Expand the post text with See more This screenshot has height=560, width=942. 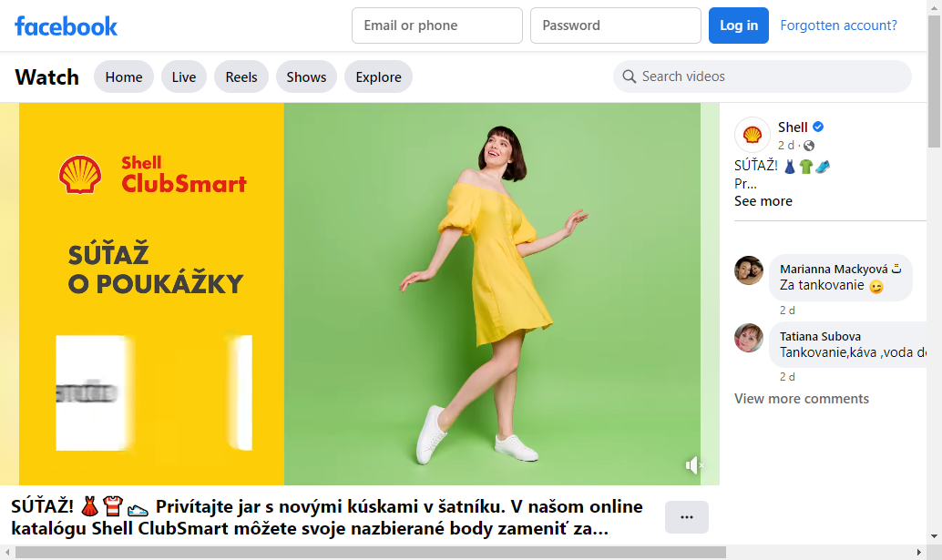click(763, 201)
